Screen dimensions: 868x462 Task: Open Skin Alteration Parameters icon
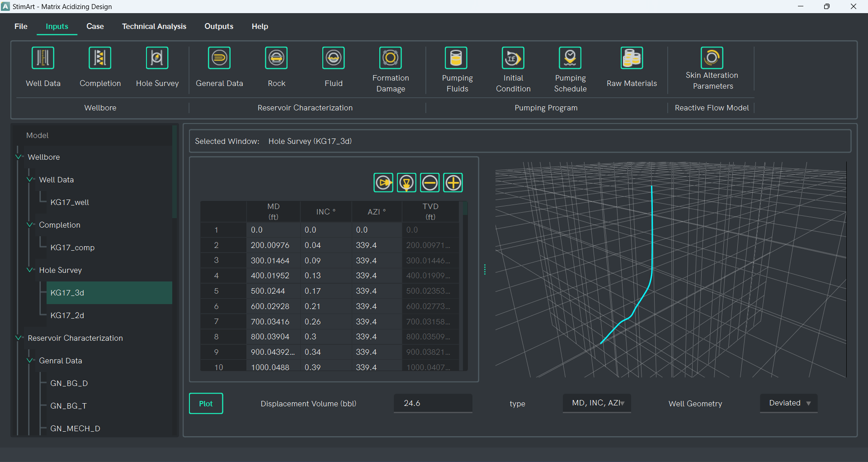click(712, 58)
